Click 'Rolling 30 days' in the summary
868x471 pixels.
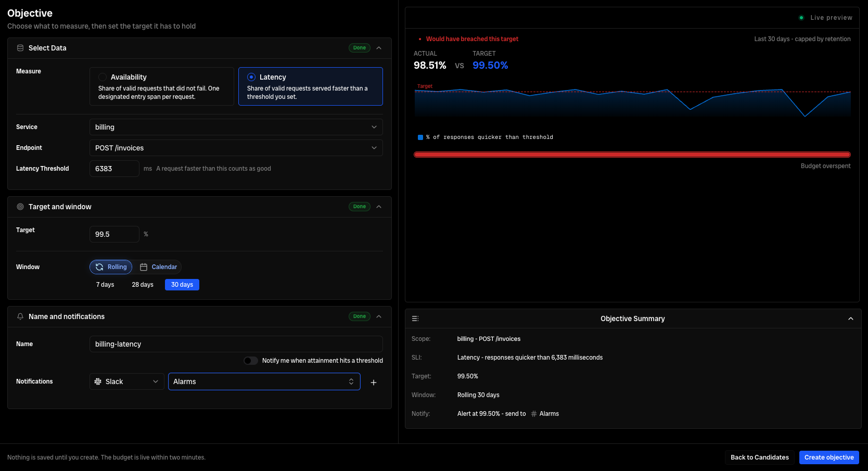point(478,395)
